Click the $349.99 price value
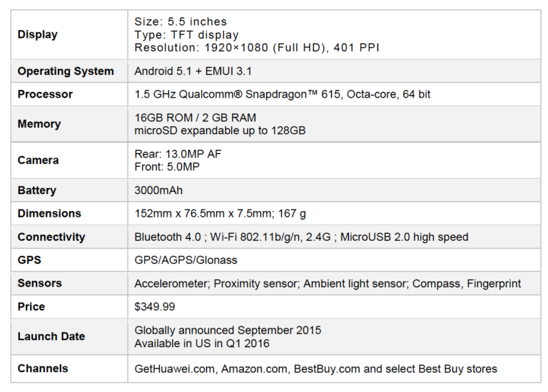 [154, 306]
